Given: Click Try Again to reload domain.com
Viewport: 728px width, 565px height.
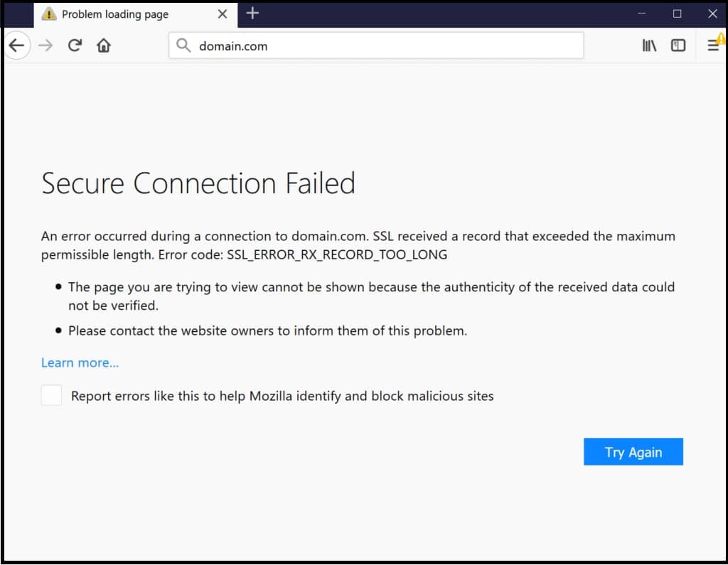Looking at the screenshot, I should click(633, 452).
